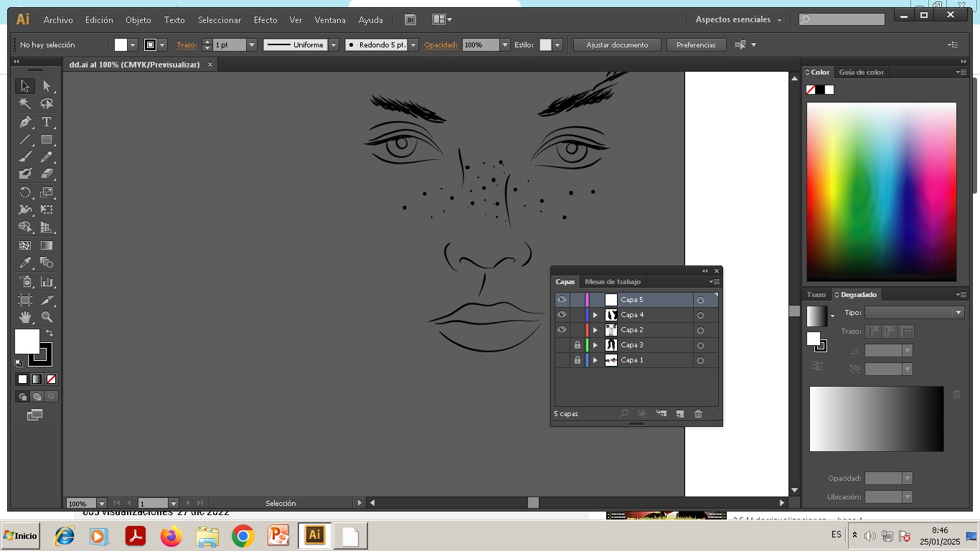
Task: Select the Blend tool
Action: click(47, 263)
